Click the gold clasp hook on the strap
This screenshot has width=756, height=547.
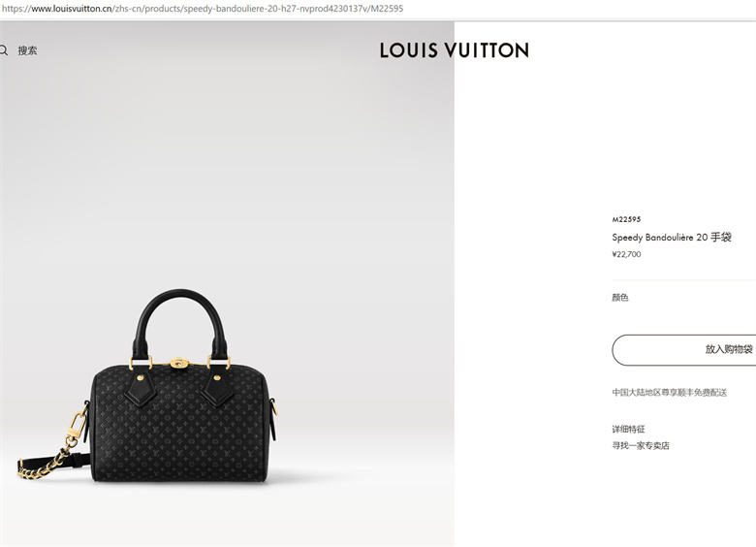(77, 427)
